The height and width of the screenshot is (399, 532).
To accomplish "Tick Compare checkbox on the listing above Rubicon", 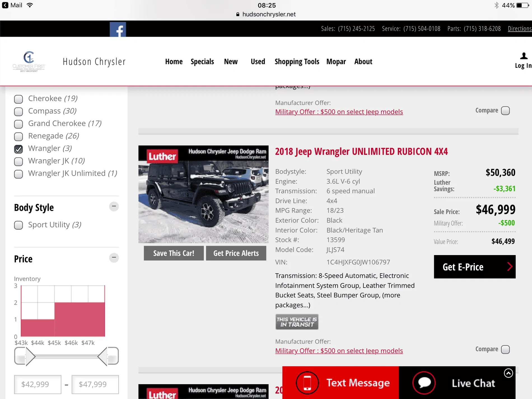I will (x=505, y=111).
